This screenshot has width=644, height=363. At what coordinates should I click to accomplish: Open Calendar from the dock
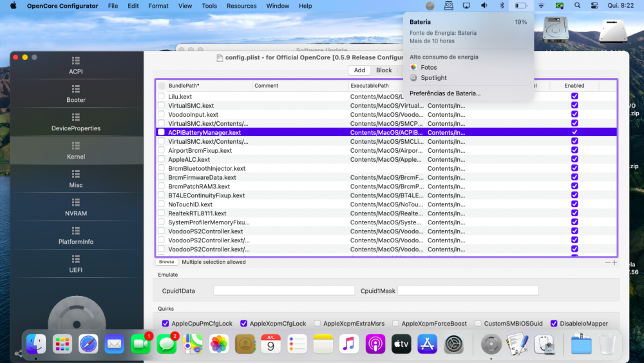[x=270, y=344]
